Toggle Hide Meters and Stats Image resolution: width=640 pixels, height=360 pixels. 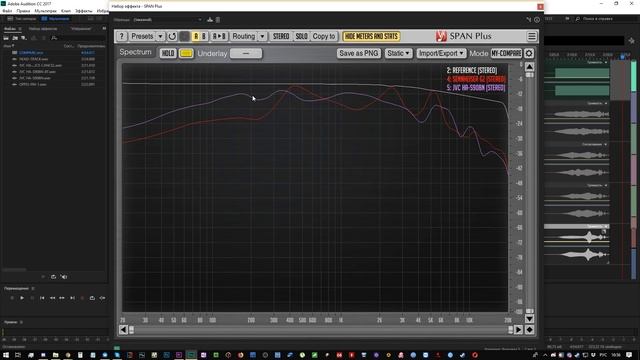pyautogui.click(x=371, y=36)
